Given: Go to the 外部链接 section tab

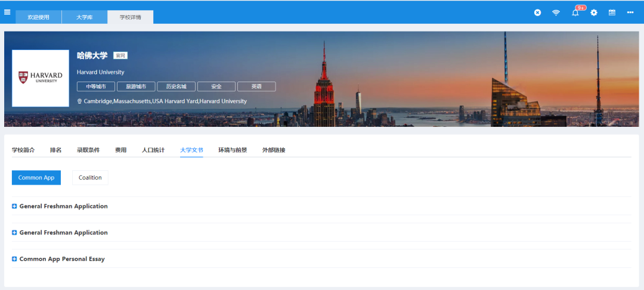Looking at the screenshot, I should click(274, 150).
